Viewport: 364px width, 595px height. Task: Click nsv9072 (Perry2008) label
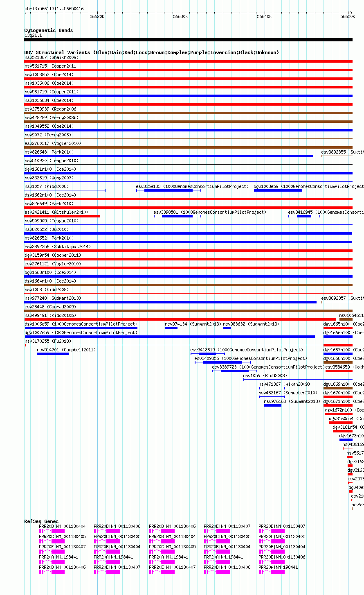(48, 135)
